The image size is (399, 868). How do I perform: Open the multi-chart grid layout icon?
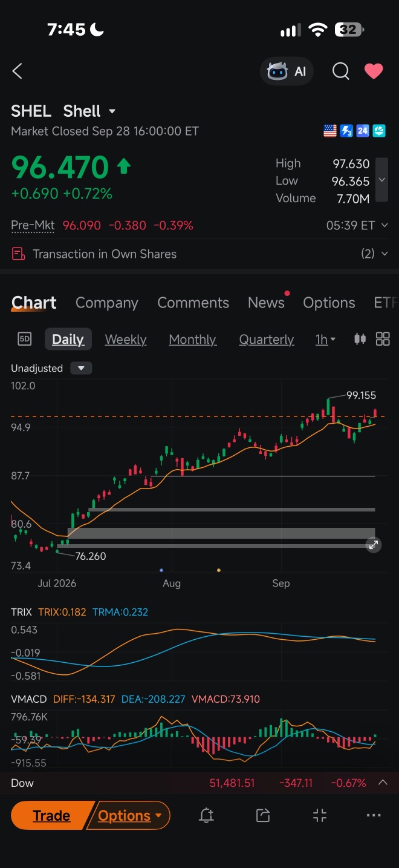point(383,339)
